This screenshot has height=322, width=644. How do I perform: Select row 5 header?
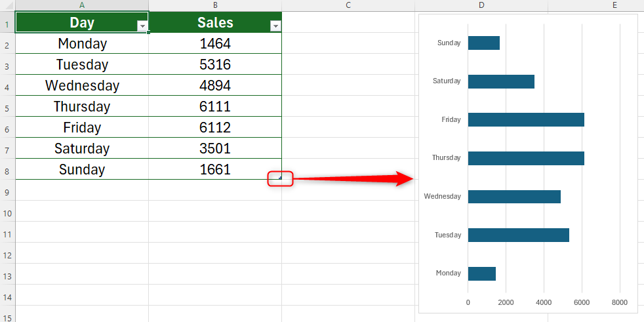pos(7,106)
